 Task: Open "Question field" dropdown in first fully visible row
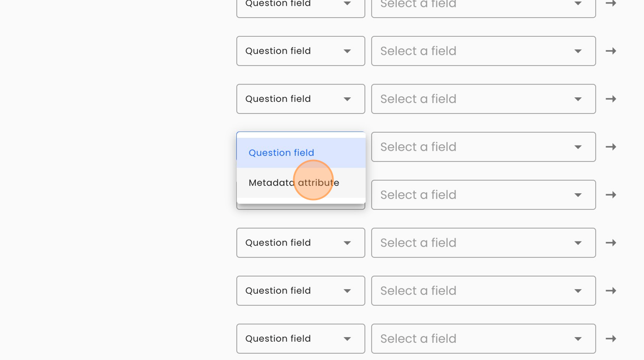300,51
